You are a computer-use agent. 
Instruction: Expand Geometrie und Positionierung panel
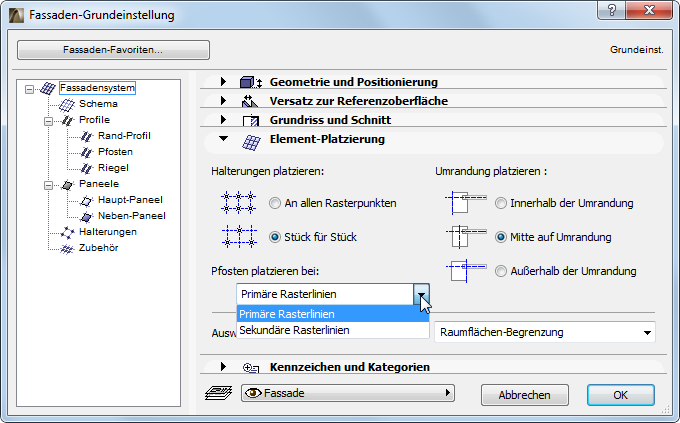pos(223,82)
